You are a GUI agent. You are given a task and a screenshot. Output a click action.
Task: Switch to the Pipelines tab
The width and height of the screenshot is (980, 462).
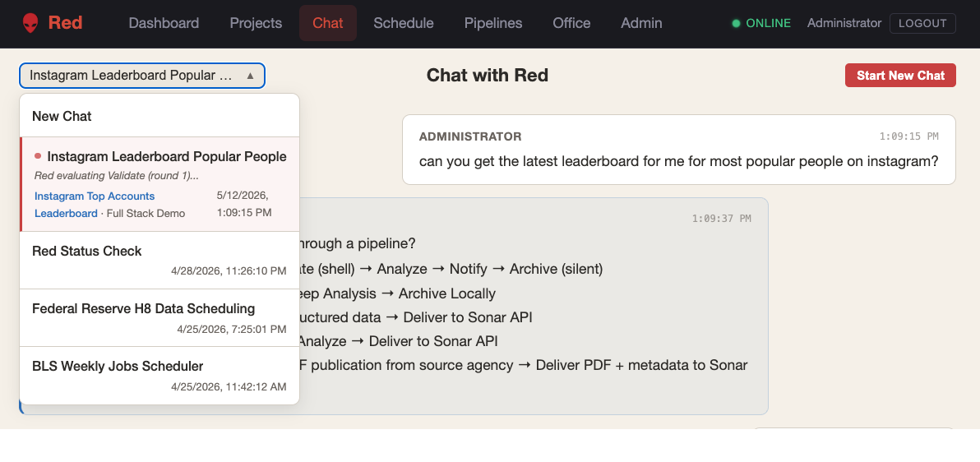click(x=493, y=23)
